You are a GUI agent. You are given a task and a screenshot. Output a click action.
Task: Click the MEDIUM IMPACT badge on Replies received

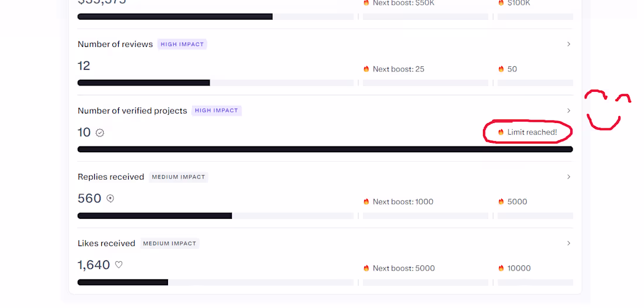tap(178, 177)
